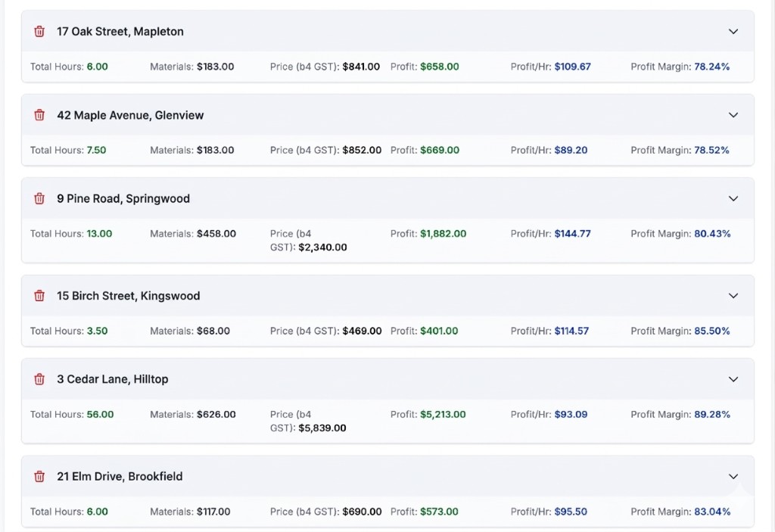775x532 pixels.
Task: Remove the 15 Birch Street, Kingswood entry
Action: point(39,296)
